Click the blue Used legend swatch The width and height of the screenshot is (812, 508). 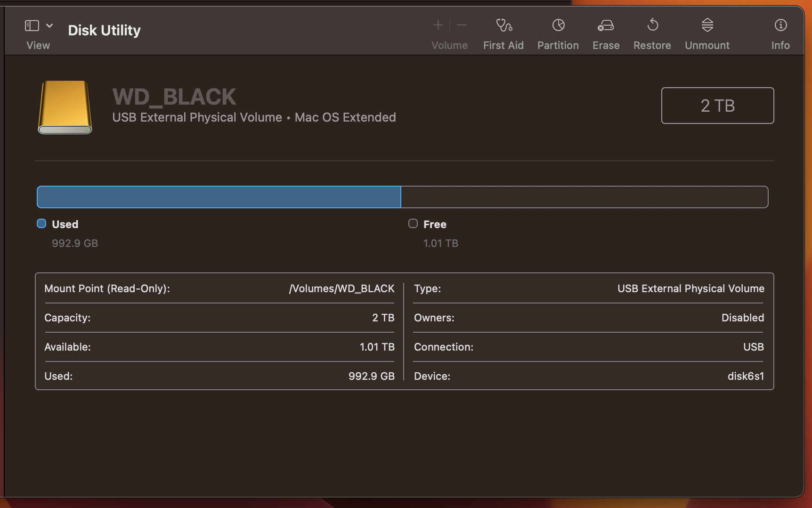[x=41, y=224]
